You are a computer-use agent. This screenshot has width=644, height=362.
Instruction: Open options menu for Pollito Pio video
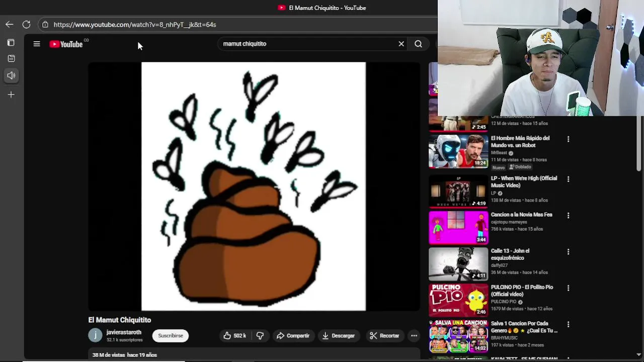(568, 288)
